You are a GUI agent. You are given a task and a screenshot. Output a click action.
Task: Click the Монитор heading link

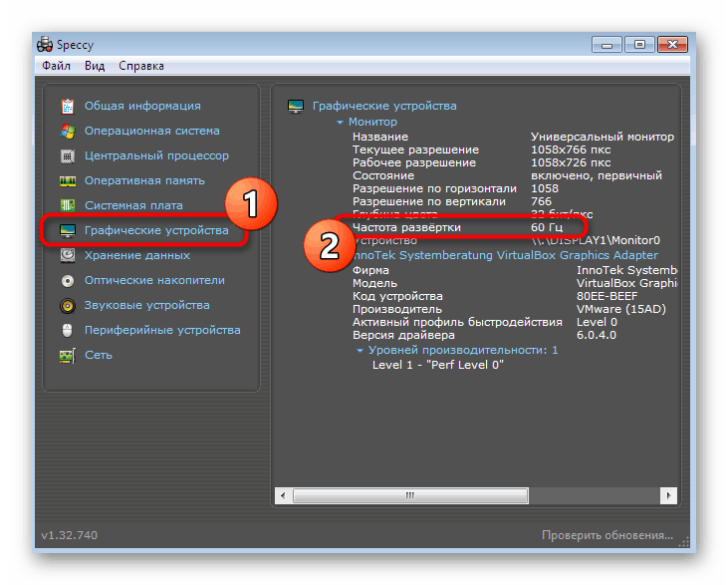(x=372, y=122)
